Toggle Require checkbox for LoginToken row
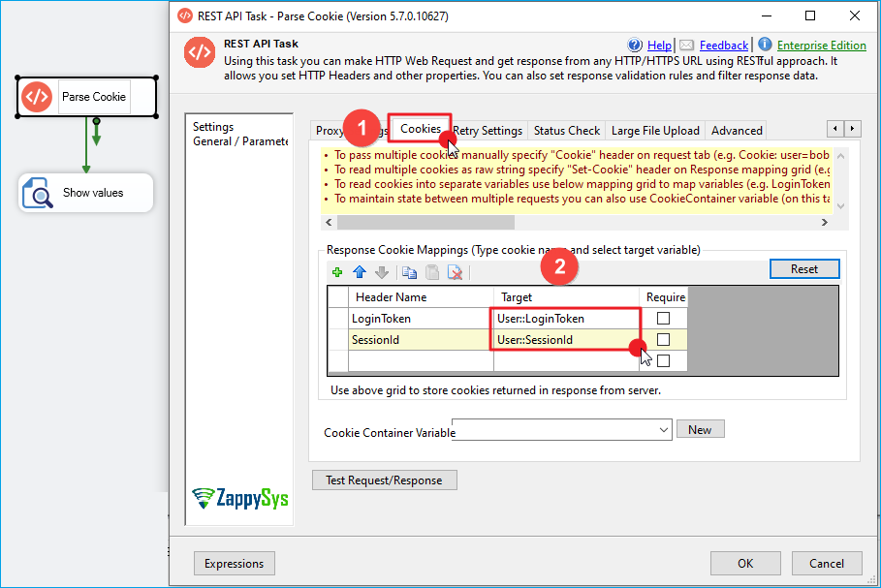The width and height of the screenshot is (881, 588). pos(663,318)
